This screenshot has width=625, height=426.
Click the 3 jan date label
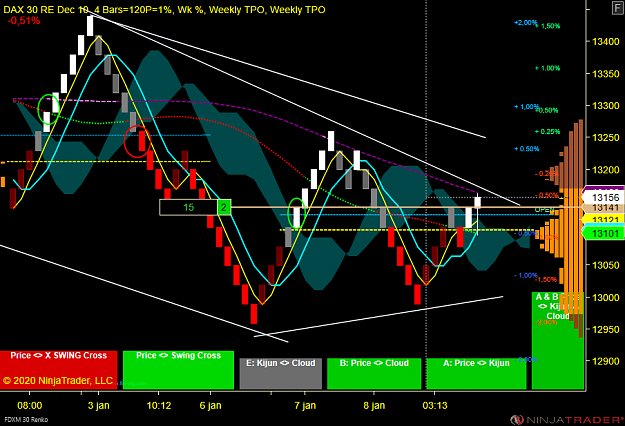98,406
